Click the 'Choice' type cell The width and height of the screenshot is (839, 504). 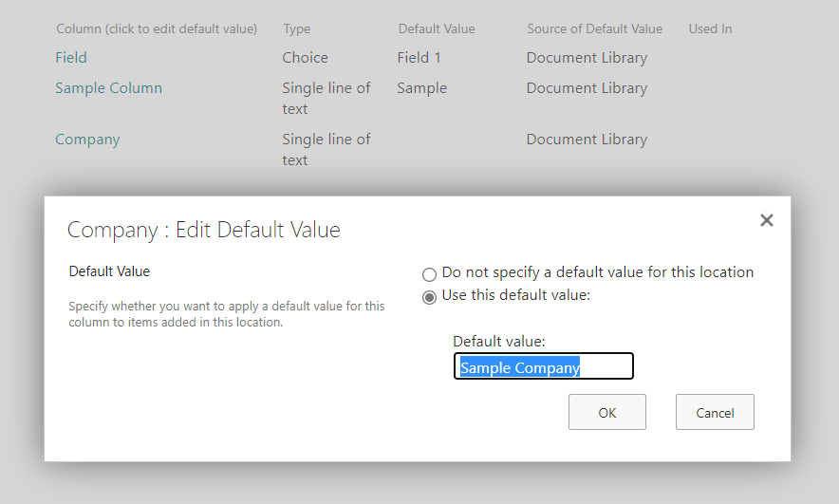click(305, 57)
